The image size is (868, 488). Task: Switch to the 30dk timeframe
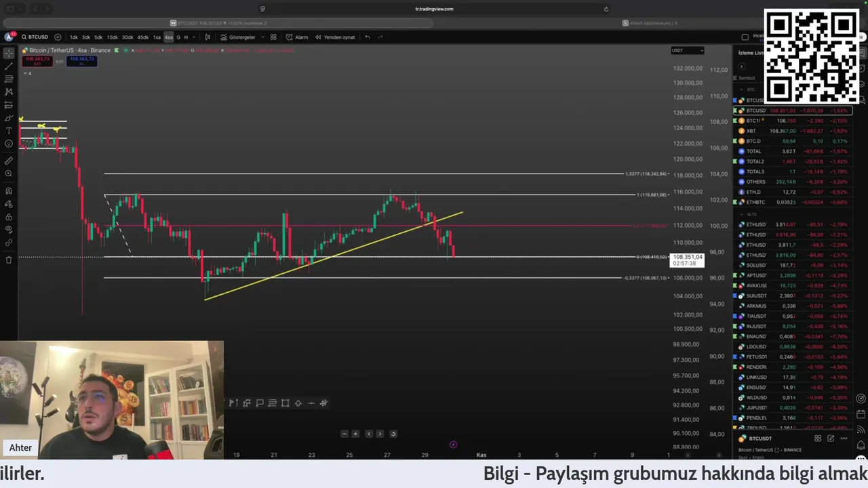(127, 37)
